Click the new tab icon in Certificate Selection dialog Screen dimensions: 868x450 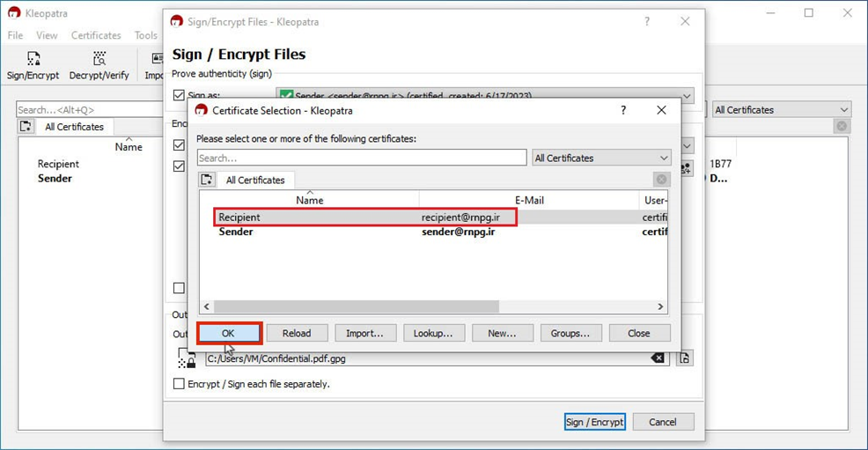coord(207,180)
